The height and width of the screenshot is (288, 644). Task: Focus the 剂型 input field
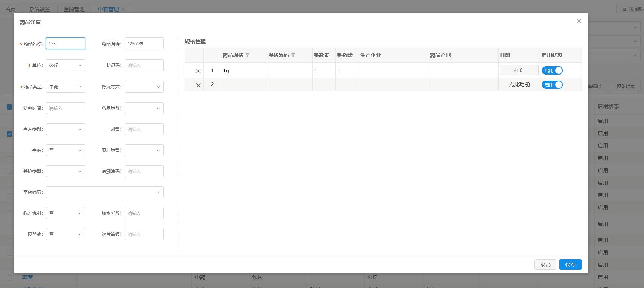pos(144,129)
